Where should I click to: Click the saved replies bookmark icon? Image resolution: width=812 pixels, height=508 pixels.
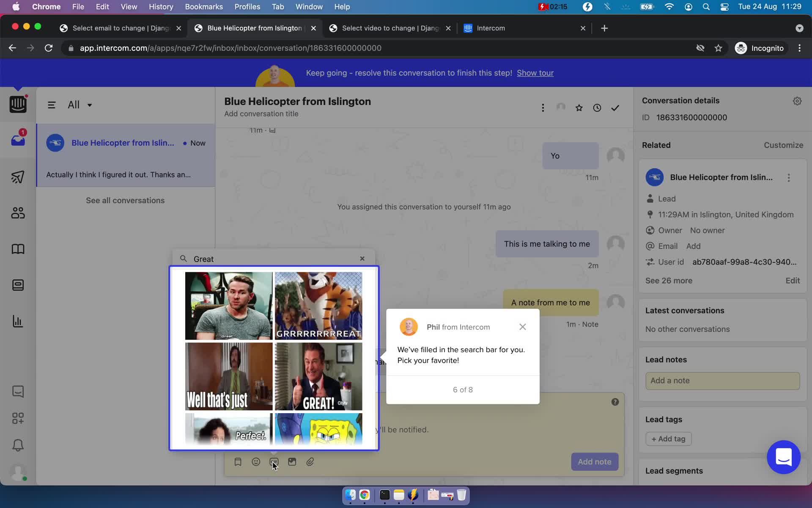[238, 462]
